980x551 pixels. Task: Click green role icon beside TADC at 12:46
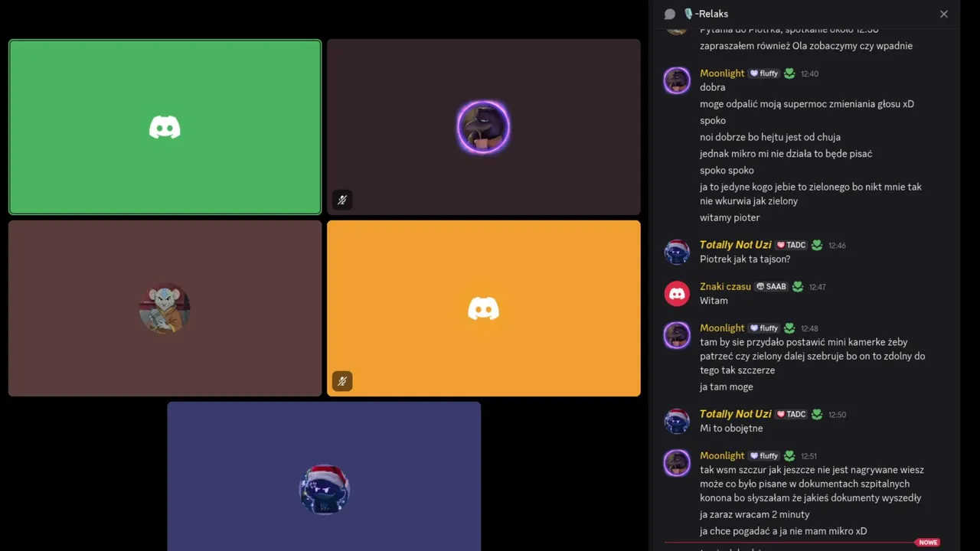[817, 245]
